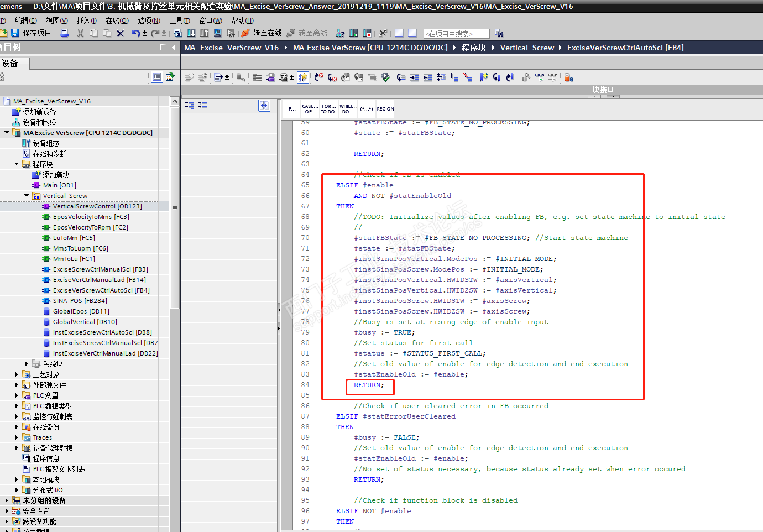Viewport: 763px width, 532px height.
Task: Click the Cut scissors icon
Action: coord(81,33)
